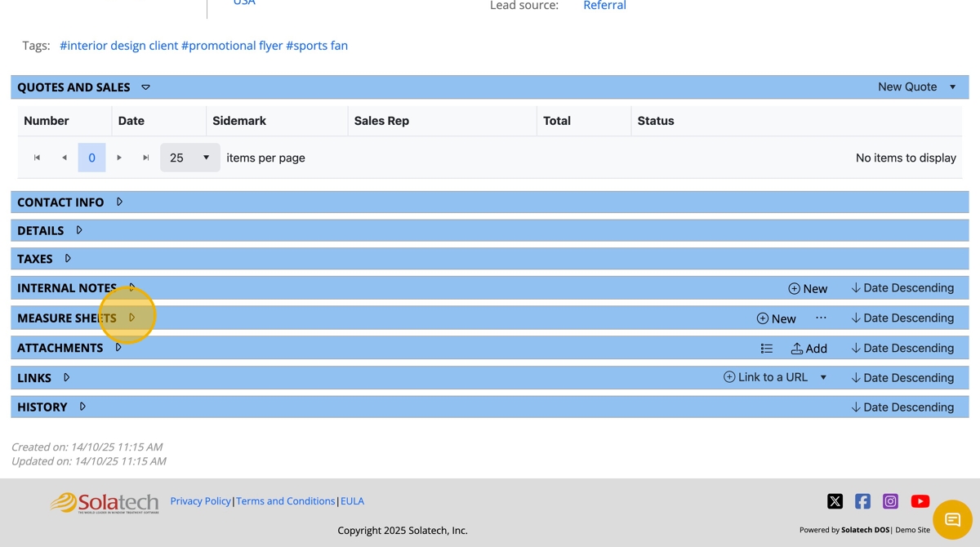Open the Facebook social icon
The height and width of the screenshot is (547, 980).
862,501
